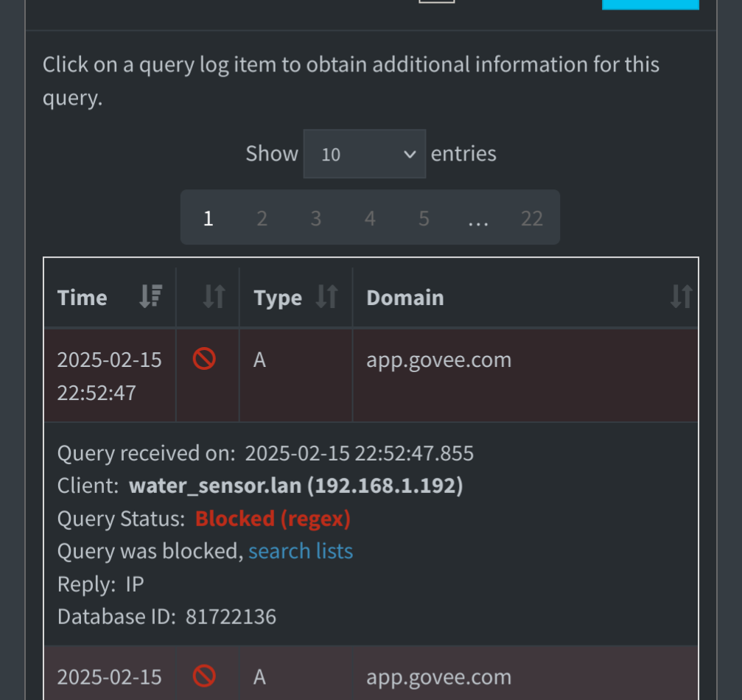Sort by Type column sort arrows
Image resolution: width=742 pixels, height=700 pixels.
click(x=327, y=296)
